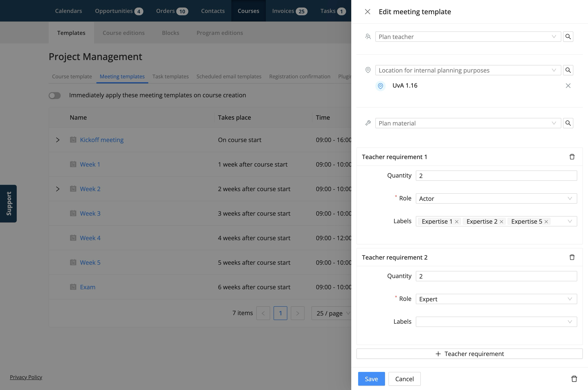
Task: Go to the previous results page
Action: pyautogui.click(x=263, y=313)
